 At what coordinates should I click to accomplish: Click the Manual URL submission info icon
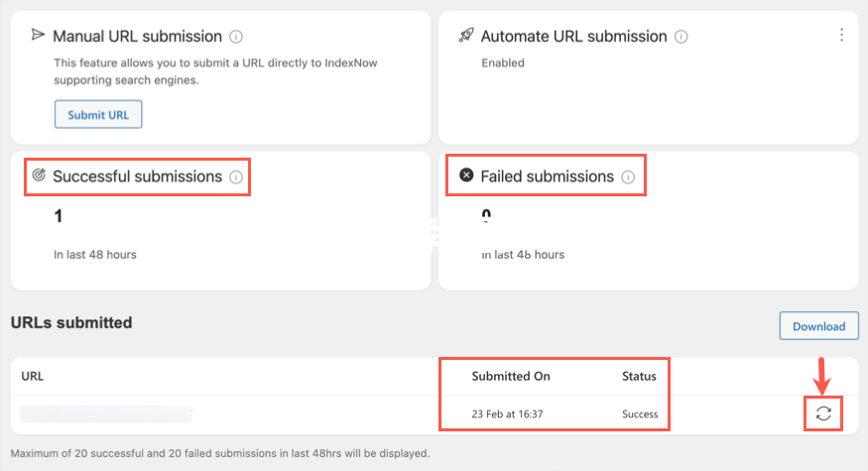[236, 37]
